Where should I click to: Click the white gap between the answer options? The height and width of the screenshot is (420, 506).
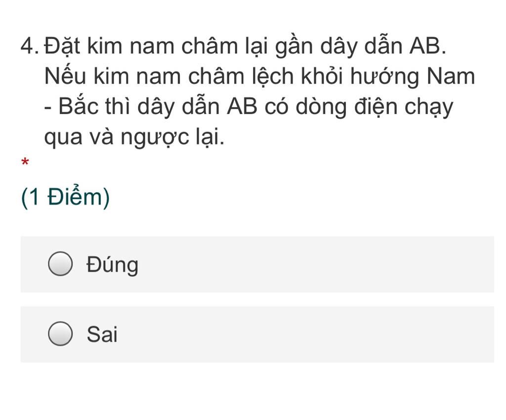click(x=257, y=299)
